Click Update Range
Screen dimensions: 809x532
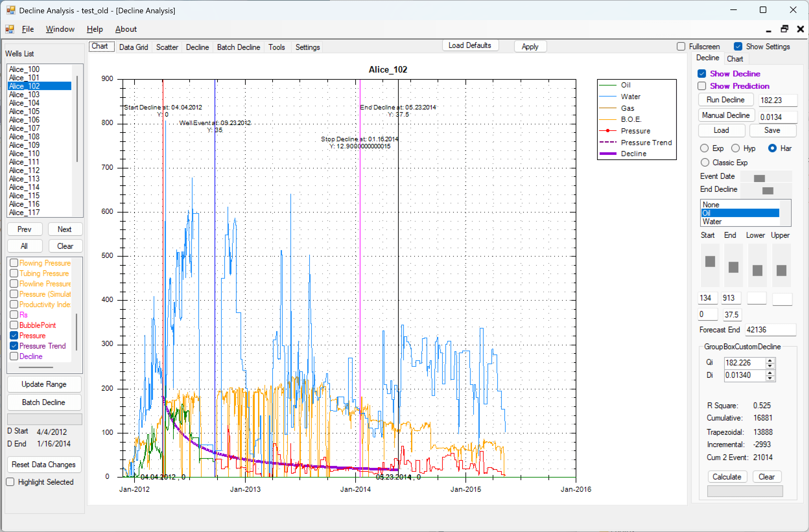click(x=44, y=384)
